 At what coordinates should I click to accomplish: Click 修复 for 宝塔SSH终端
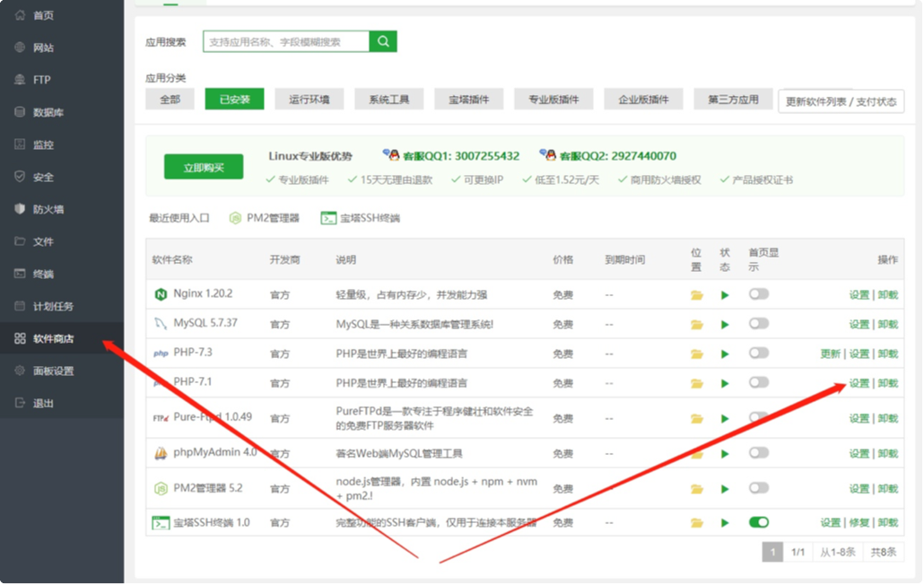coord(859,522)
